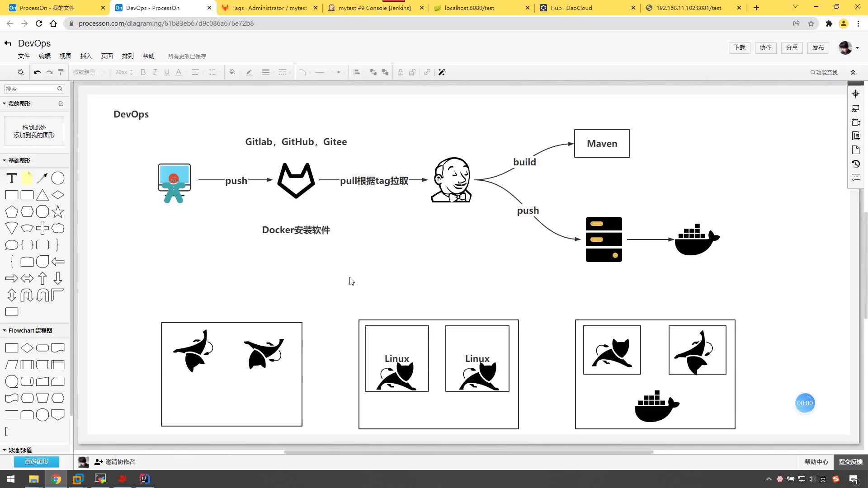Select the circle shape in basic shapes
Screen dimensions: 868x488
coord(58,178)
